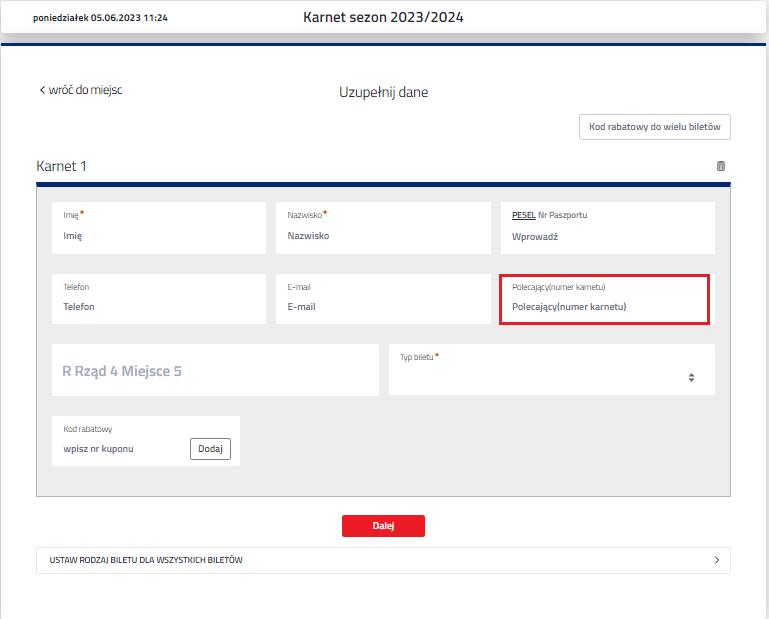The width and height of the screenshot is (769, 619).
Task: Click into the Nazwisko field
Action: tap(382, 236)
